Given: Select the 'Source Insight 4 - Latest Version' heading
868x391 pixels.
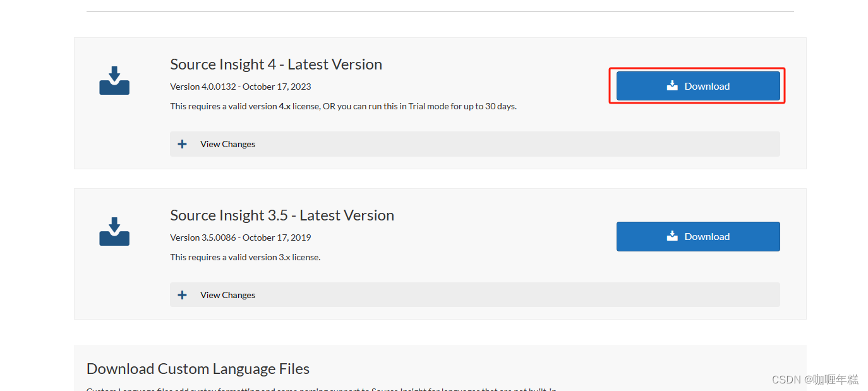Looking at the screenshot, I should [276, 64].
